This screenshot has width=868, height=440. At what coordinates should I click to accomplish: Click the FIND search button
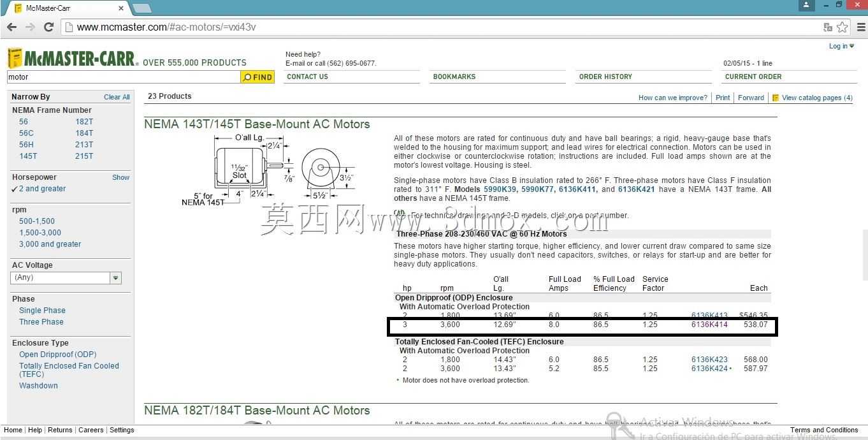click(x=257, y=77)
